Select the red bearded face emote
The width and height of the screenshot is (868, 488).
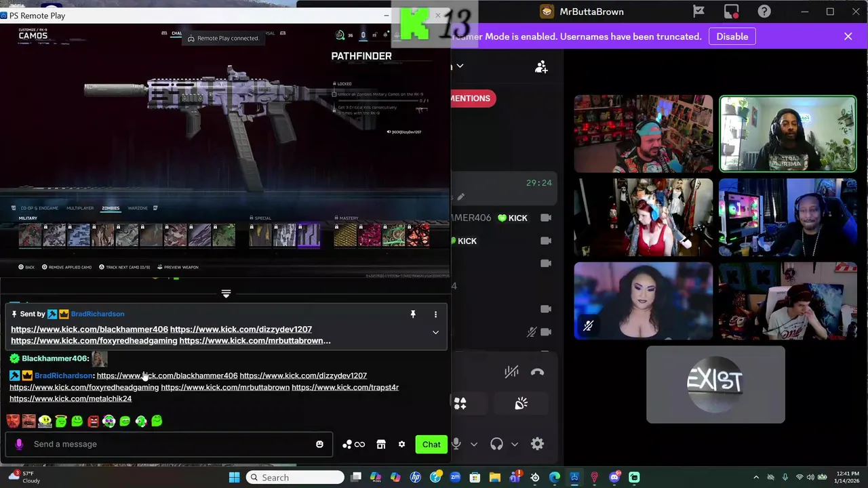tap(13, 421)
